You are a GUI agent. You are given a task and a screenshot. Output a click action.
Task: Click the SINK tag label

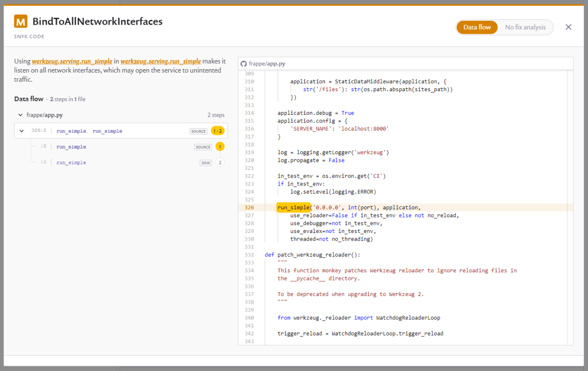coord(205,162)
